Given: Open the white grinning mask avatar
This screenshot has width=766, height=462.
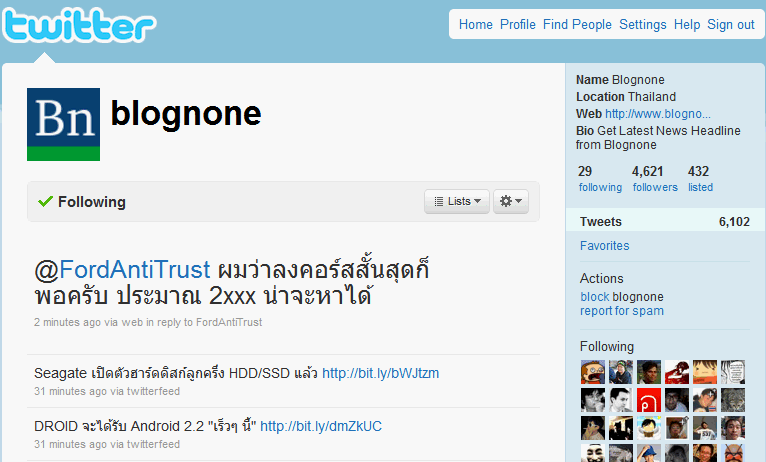Looking at the screenshot, I should [x=593, y=453].
